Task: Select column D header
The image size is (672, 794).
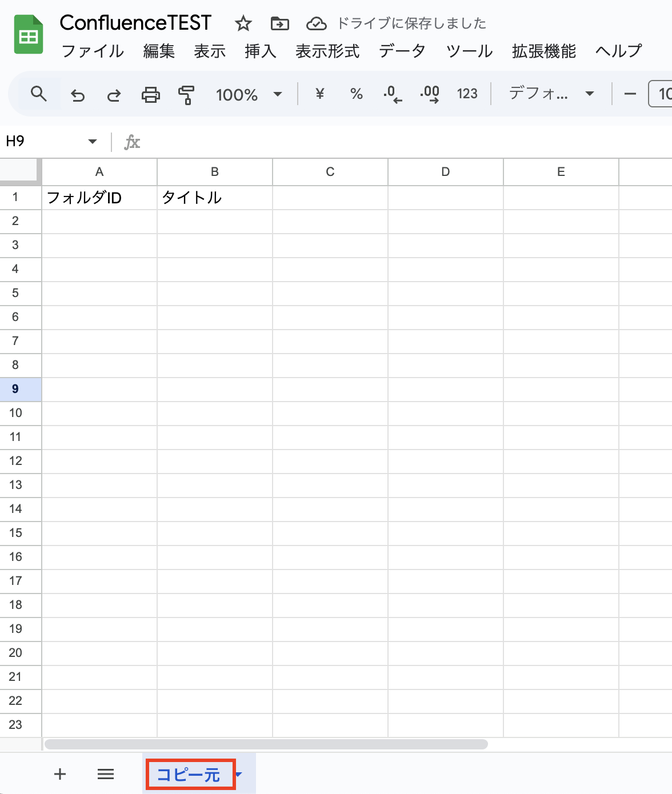Action: [446, 172]
